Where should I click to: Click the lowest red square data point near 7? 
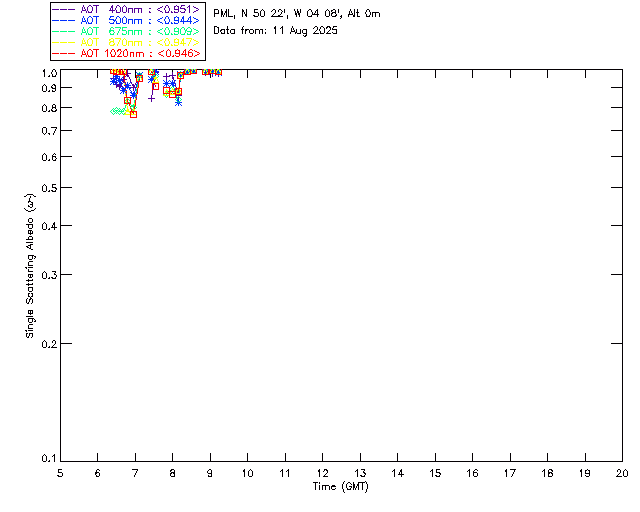(133, 115)
